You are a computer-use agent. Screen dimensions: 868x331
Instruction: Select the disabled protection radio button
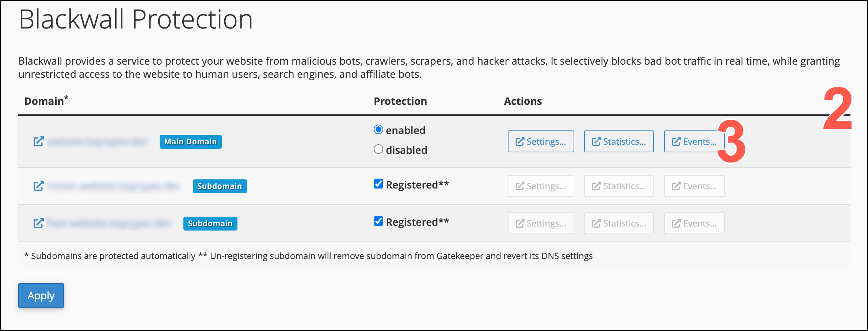pos(378,149)
